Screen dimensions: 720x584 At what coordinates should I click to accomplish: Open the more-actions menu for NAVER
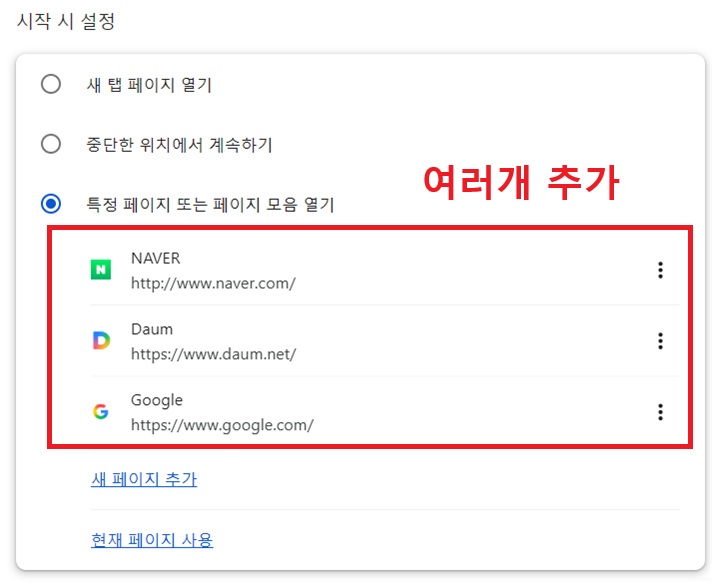[660, 270]
